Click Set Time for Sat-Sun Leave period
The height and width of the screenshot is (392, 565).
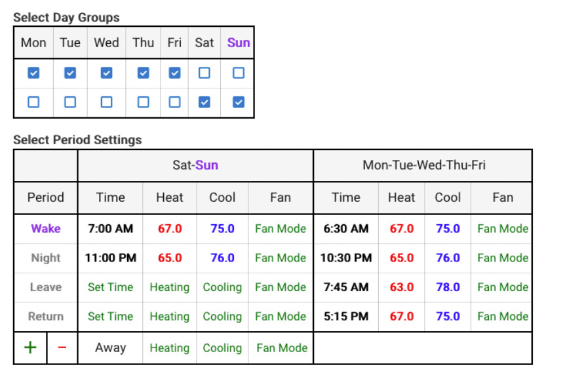click(x=110, y=287)
